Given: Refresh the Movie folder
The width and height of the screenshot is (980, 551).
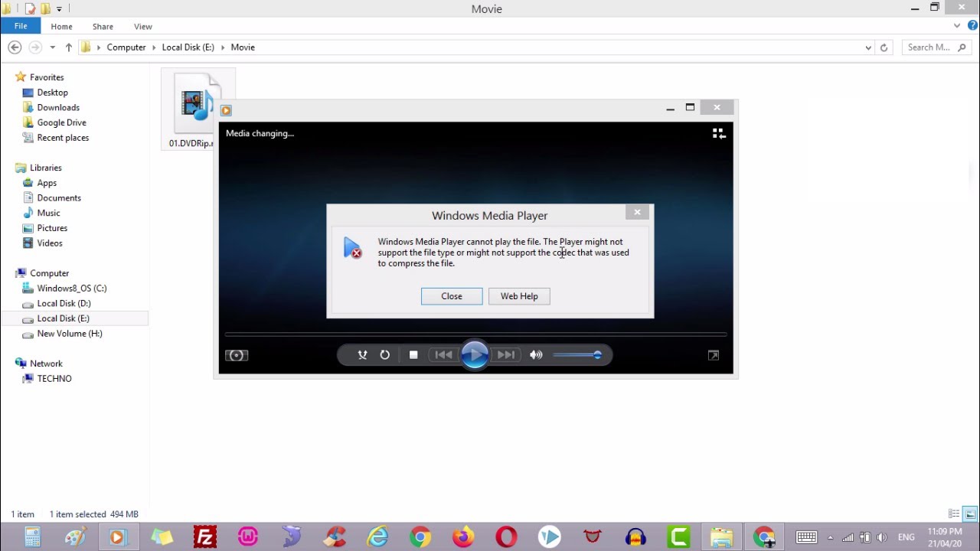Looking at the screenshot, I should [884, 47].
